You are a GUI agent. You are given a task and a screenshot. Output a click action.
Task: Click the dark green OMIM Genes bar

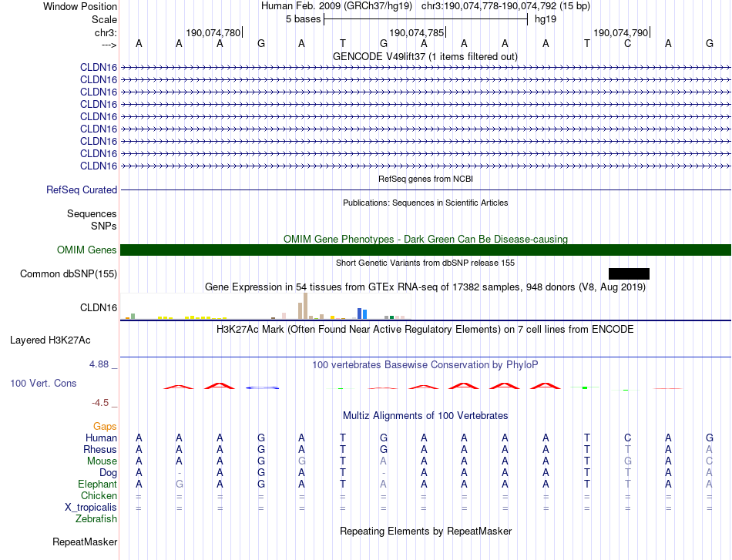[426, 250]
